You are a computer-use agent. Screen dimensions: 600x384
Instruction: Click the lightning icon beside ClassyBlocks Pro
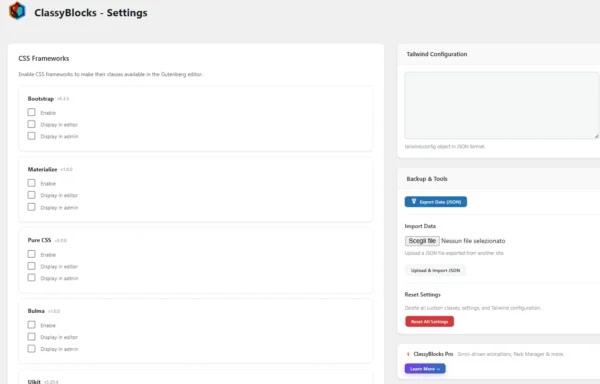408,354
